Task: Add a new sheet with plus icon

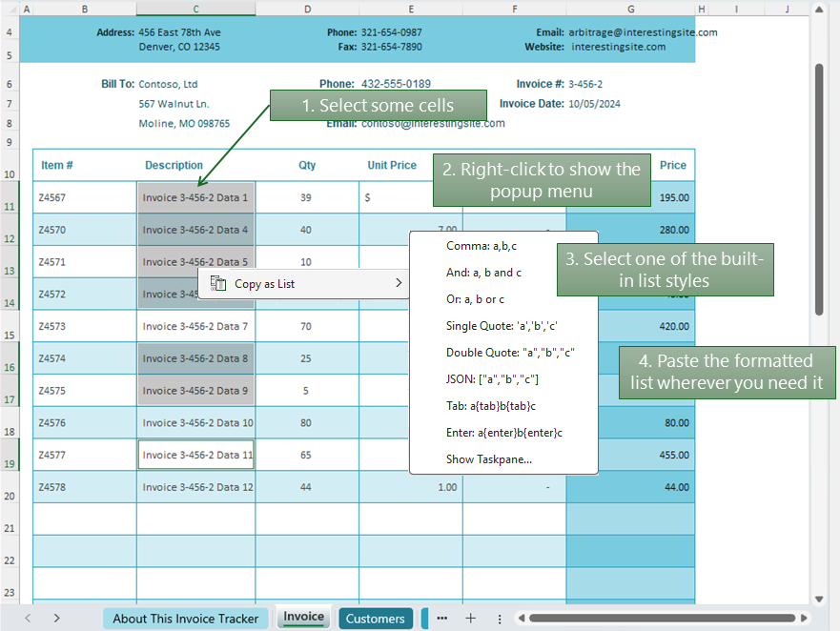Action: (x=470, y=618)
